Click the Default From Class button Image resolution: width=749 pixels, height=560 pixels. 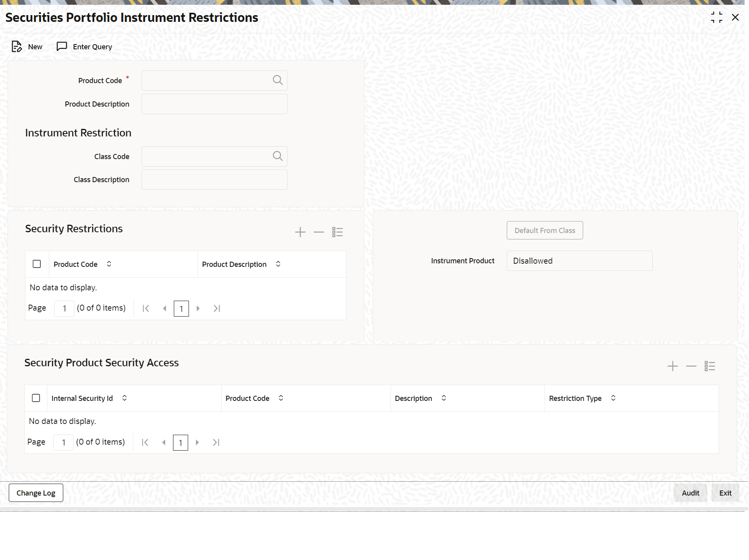(545, 230)
